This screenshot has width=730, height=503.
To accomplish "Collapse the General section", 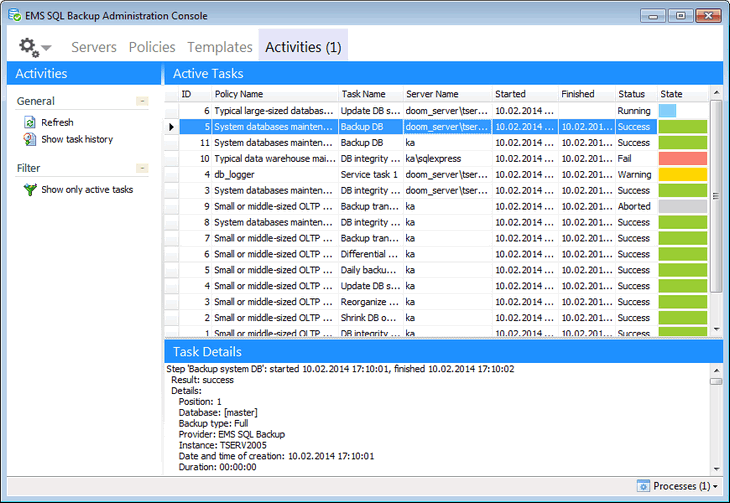I will pyautogui.click(x=142, y=101).
